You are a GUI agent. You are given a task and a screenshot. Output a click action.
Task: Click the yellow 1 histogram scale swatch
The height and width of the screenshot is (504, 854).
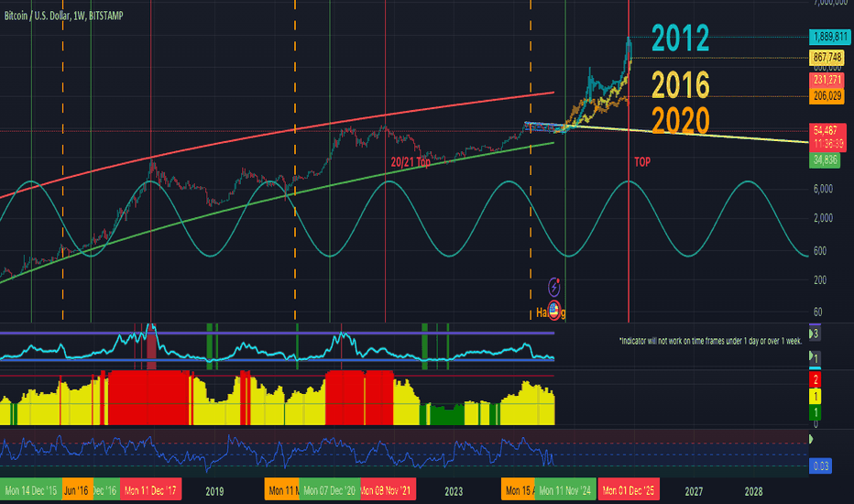tap(815, 396)
